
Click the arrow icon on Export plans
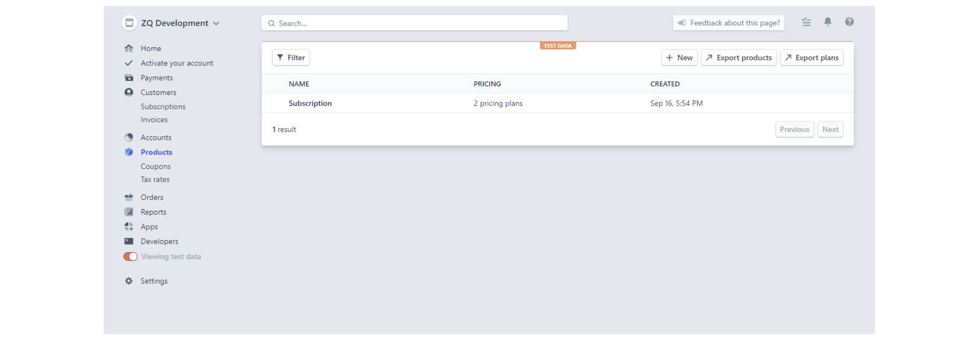tap(788, 57)
